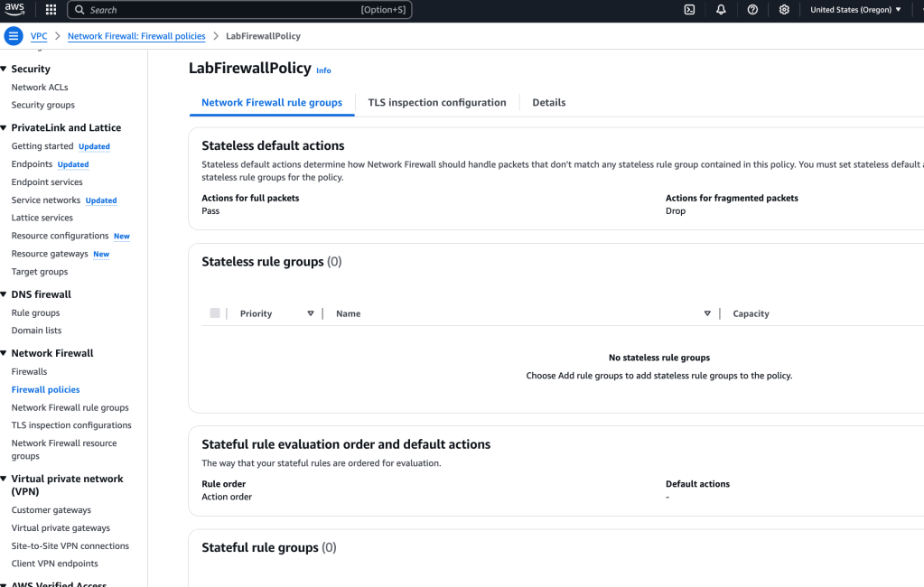Collapse the DNS firewall sidebar section

tap(4, 294)
